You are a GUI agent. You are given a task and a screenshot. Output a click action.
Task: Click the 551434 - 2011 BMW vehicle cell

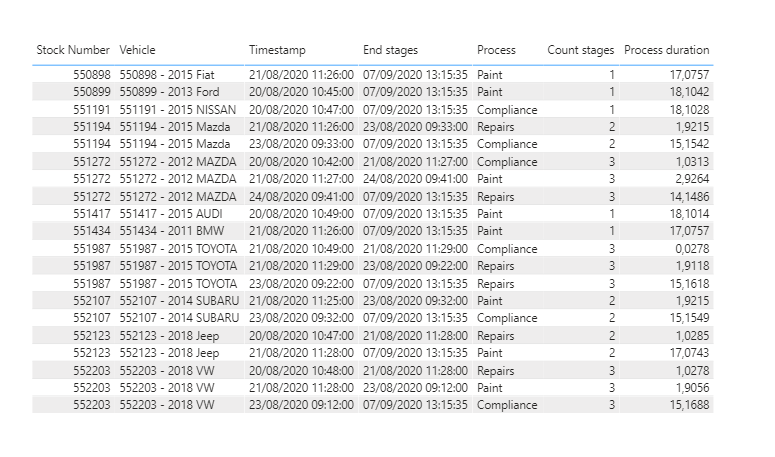(x=167, y=231)
